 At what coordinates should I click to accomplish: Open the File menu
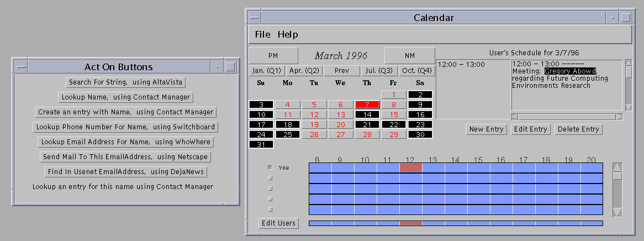(262, 34)
